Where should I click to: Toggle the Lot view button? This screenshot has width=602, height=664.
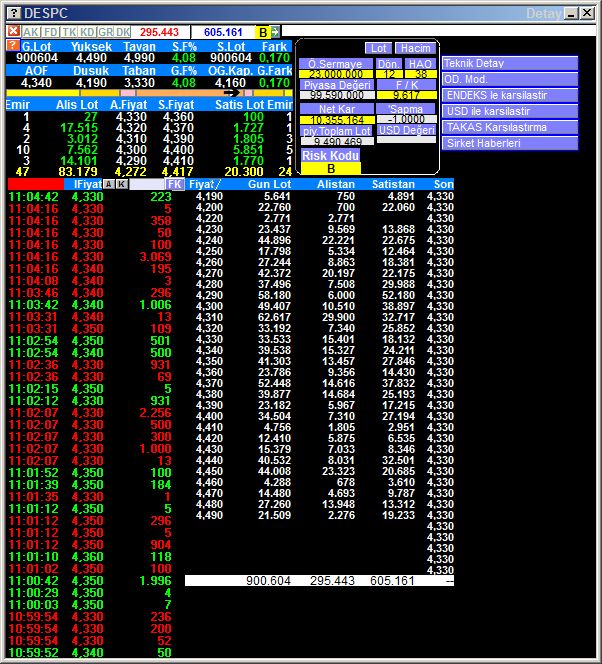click(378, 48)
